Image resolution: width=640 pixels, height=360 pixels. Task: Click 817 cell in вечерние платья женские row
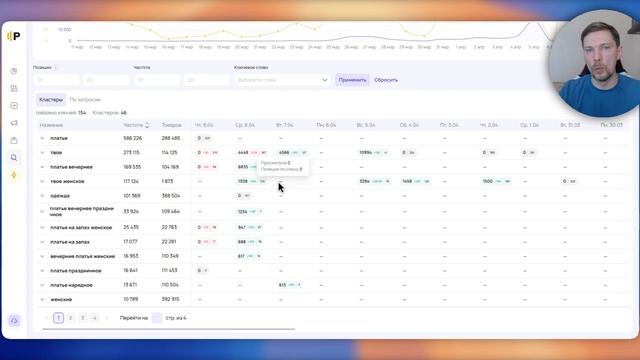(249, 256)
